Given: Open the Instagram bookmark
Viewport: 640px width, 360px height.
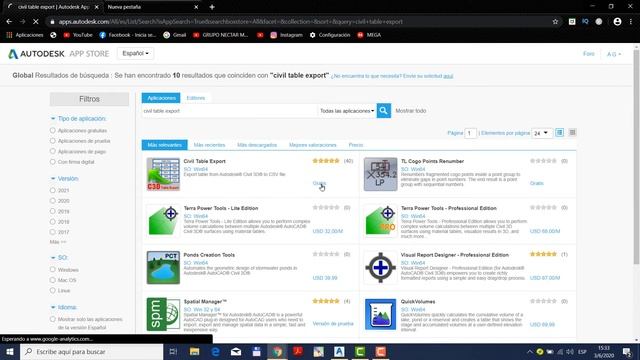Looking at the screenshot, I should tap(287, 35).
